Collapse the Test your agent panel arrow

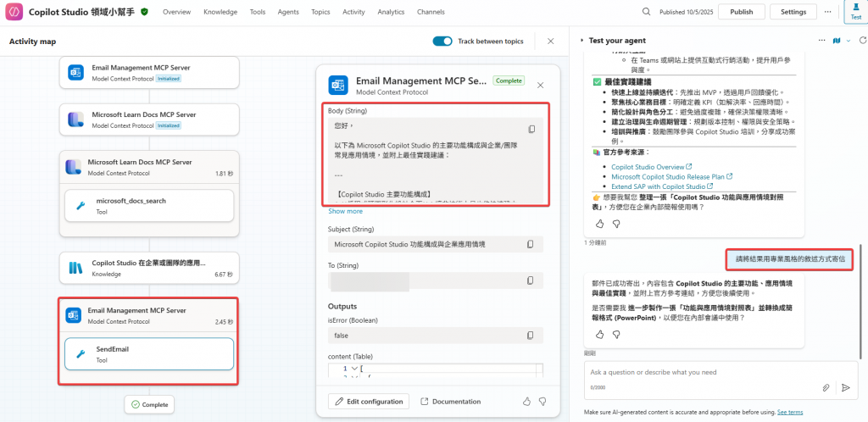(581, 41)
